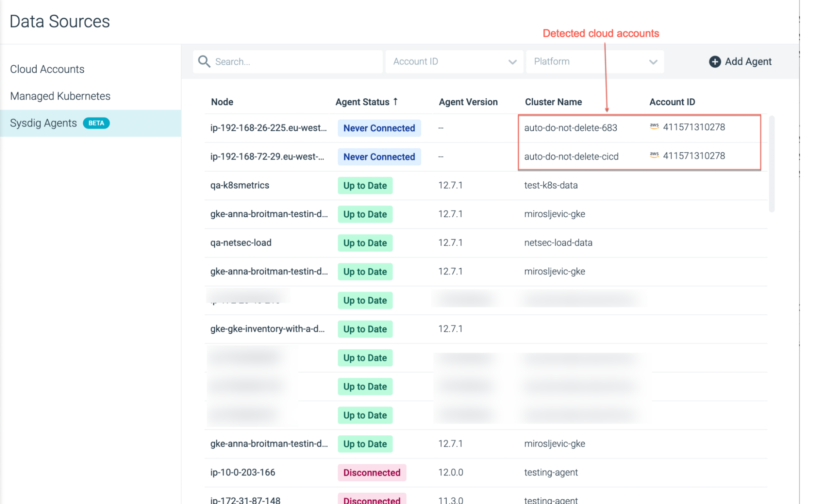Screen dimensions: 816x504
Task: Click account ID 411571310278 for auto-do-not-delete-683
Action: pyautogui.click(x=694, y=127)
